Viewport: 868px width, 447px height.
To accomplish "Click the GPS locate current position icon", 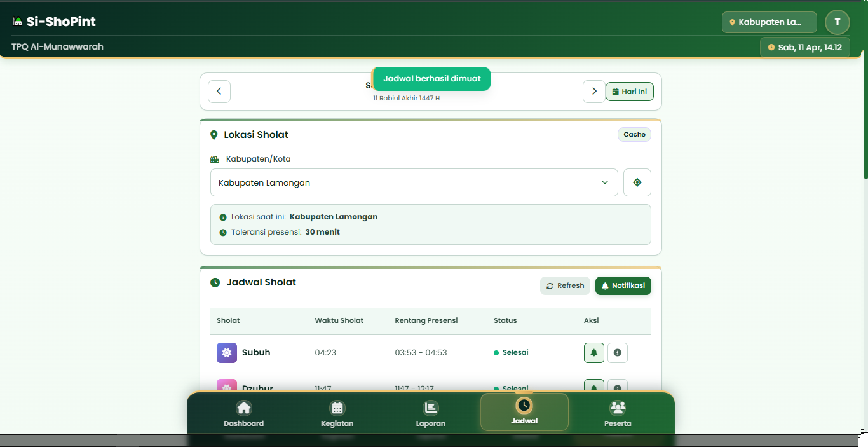I will tap(637, 182).
